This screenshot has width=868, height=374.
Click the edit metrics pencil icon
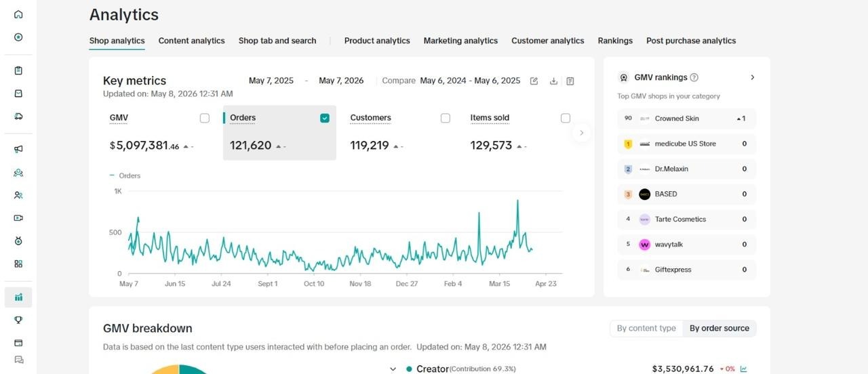pyautogui.click(x=534, y=81)
